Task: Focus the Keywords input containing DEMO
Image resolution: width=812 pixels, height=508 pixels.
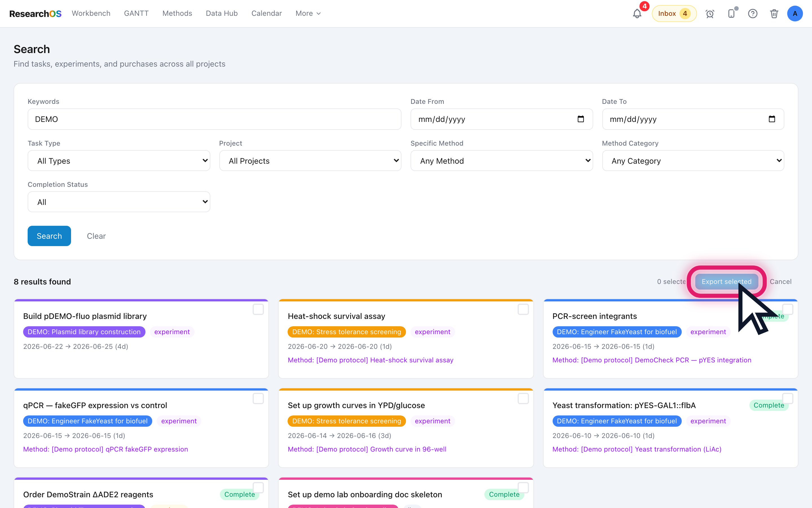Action: pos(214,119)
